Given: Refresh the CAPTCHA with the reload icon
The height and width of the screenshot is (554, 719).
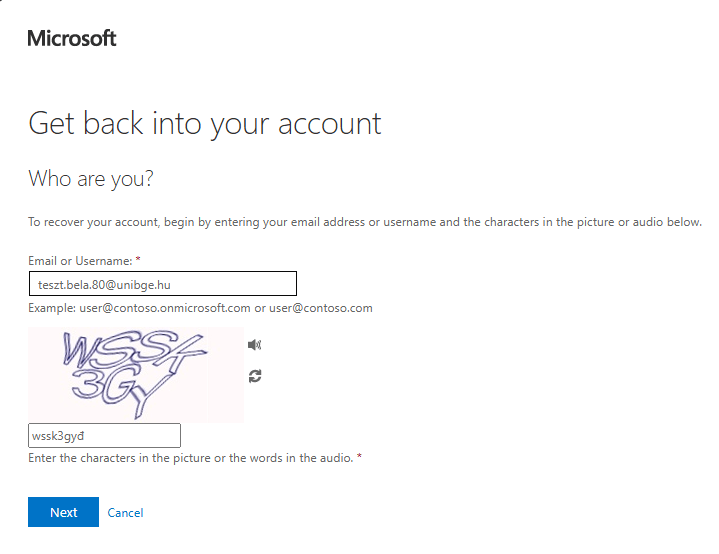Looking at the screenshot, I should [x=255, y=376].
